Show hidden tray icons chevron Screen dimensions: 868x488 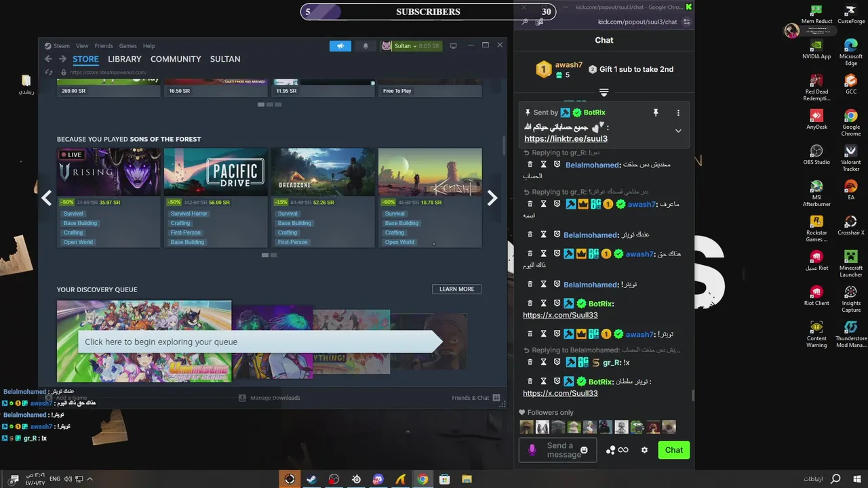pos(90,479)
